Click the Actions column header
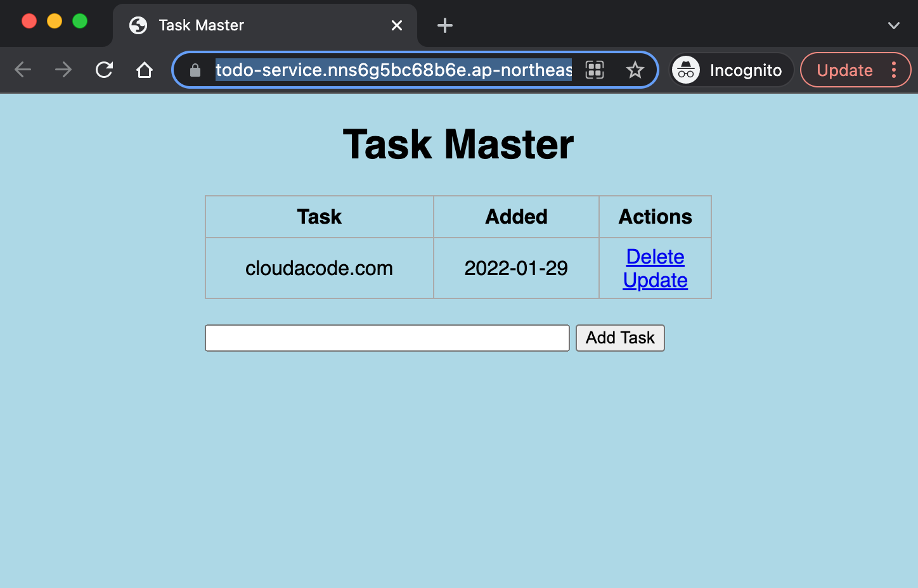918x588 pixels. (x=655, y=217)
